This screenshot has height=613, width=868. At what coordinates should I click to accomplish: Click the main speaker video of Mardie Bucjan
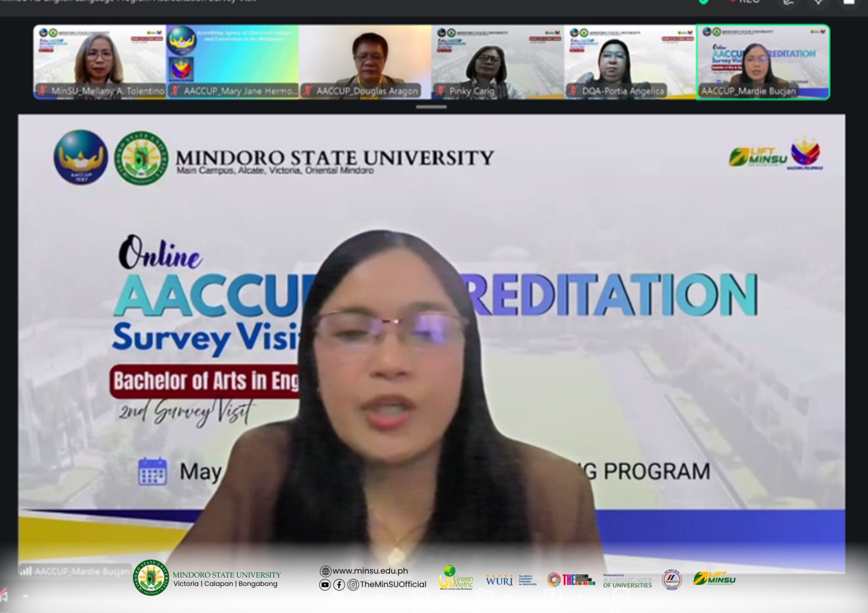pos(432,344)
